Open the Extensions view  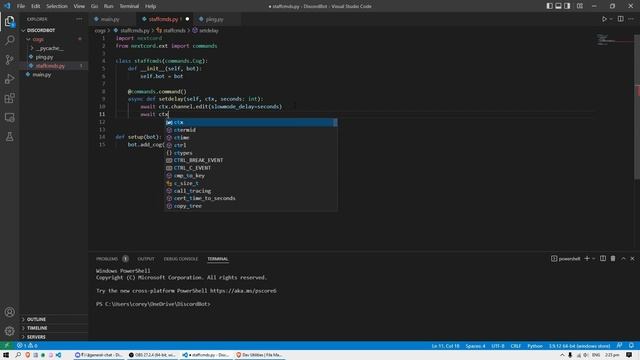click(x=9, y=98)
